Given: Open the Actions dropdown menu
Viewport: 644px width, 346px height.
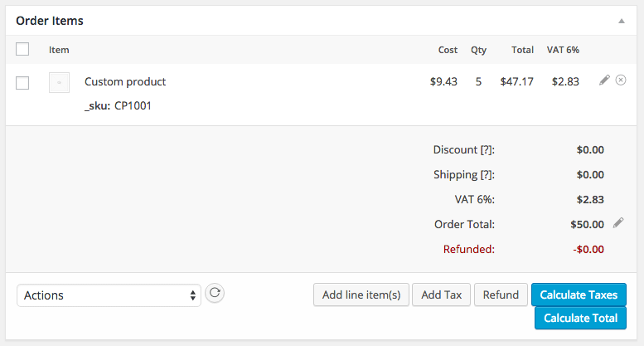Looking at the screenshot, I should (x=109, y=295).
